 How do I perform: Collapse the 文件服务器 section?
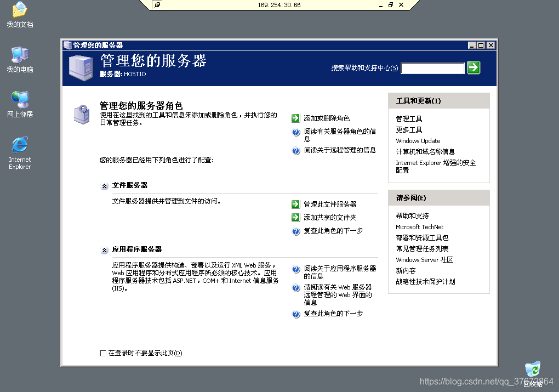tap(104, 186)
